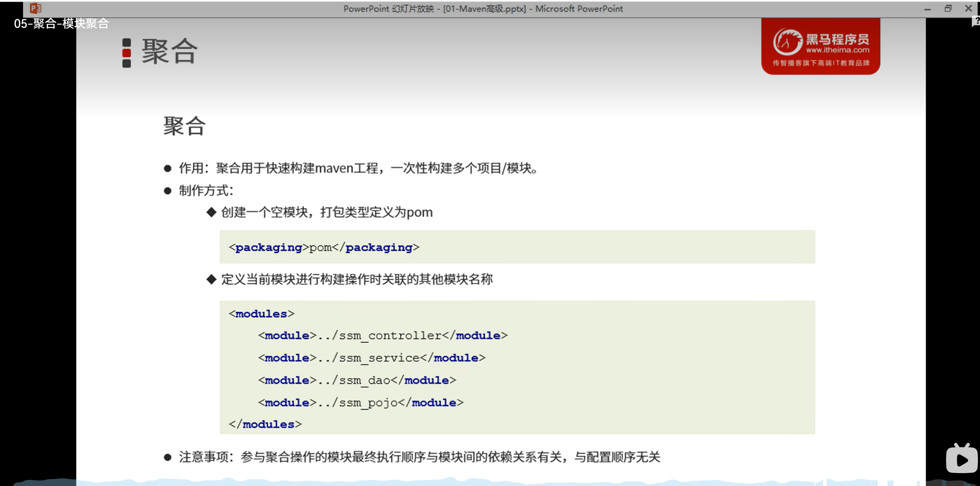Click the 作用 bullet point text
The height and width of the screenshot is (486, 980).
(358, 169)
